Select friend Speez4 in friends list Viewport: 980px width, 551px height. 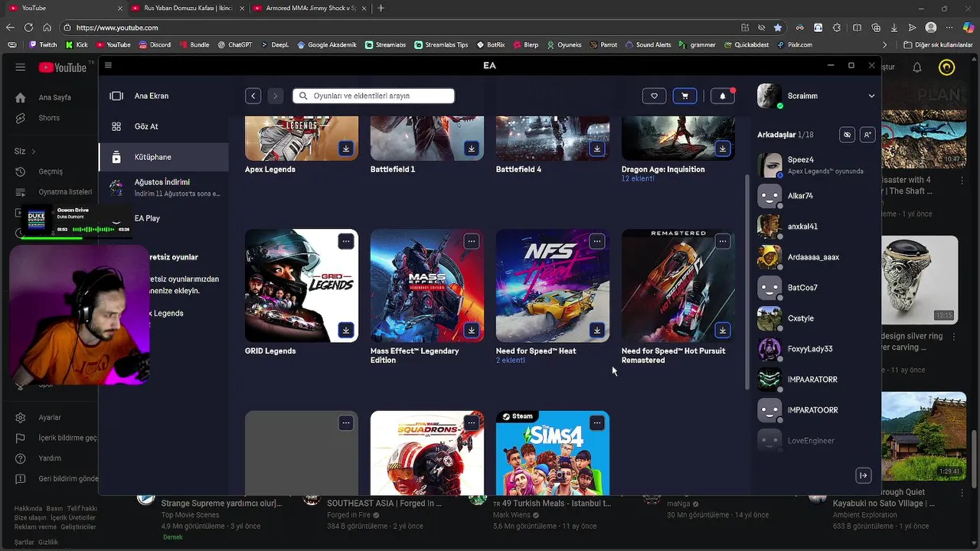817,165
